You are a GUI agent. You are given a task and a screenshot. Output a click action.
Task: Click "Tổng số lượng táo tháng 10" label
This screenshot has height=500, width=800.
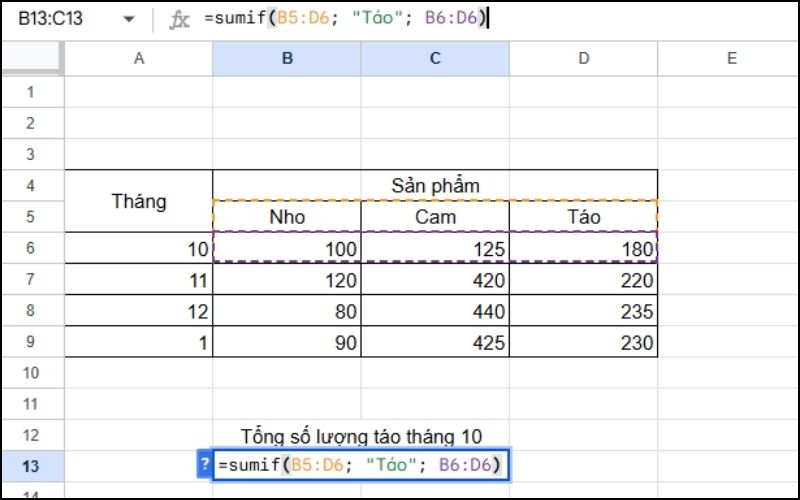tap(361, 436)
